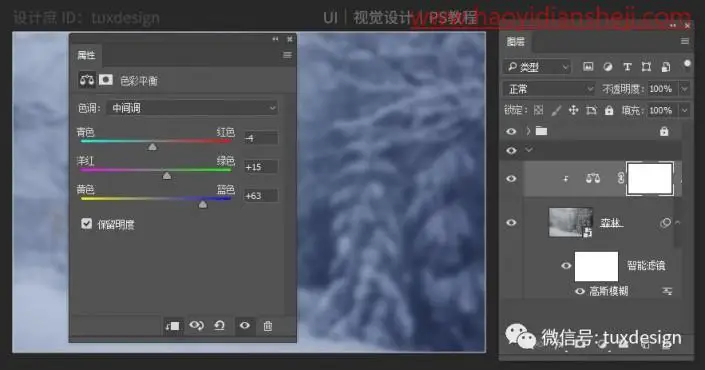
Task: Filter layers by type layers icon
Action: click(x=627, y=67)
